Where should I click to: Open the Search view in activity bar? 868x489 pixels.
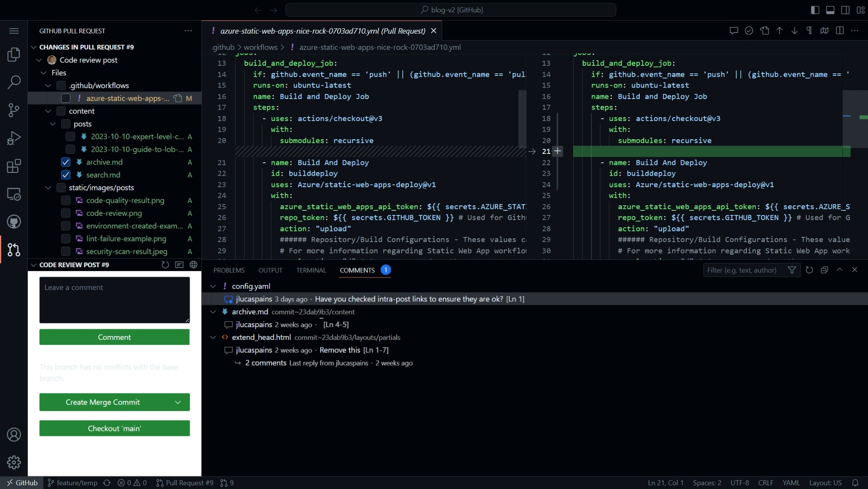[x=14, y=82]
